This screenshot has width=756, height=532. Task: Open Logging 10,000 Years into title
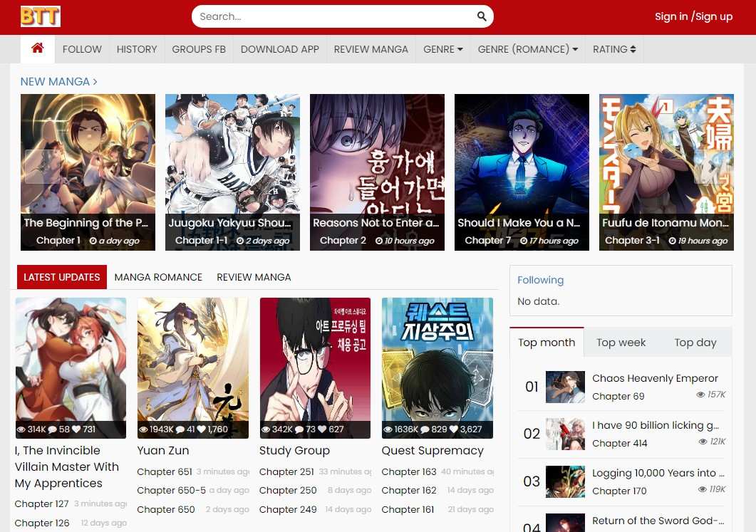(658, 473)
